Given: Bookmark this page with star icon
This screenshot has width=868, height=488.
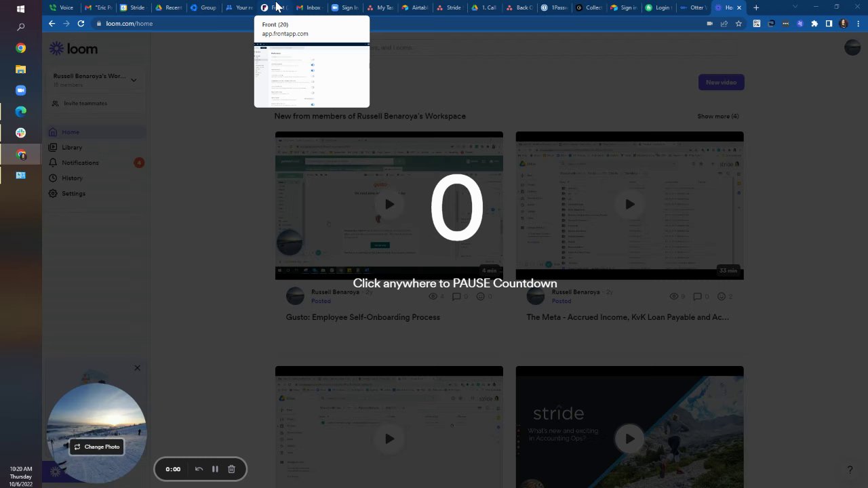Looking at the screenshot, I should point(738,23).
